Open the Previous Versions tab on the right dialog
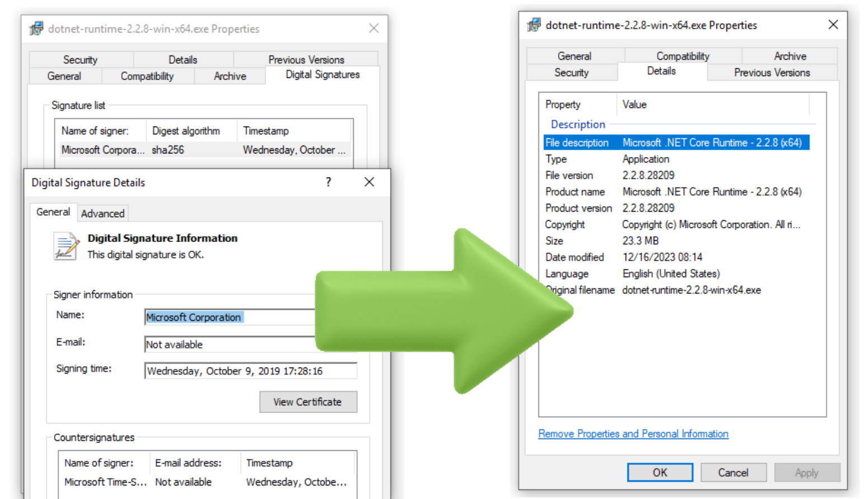 click(x=772, y=72)
